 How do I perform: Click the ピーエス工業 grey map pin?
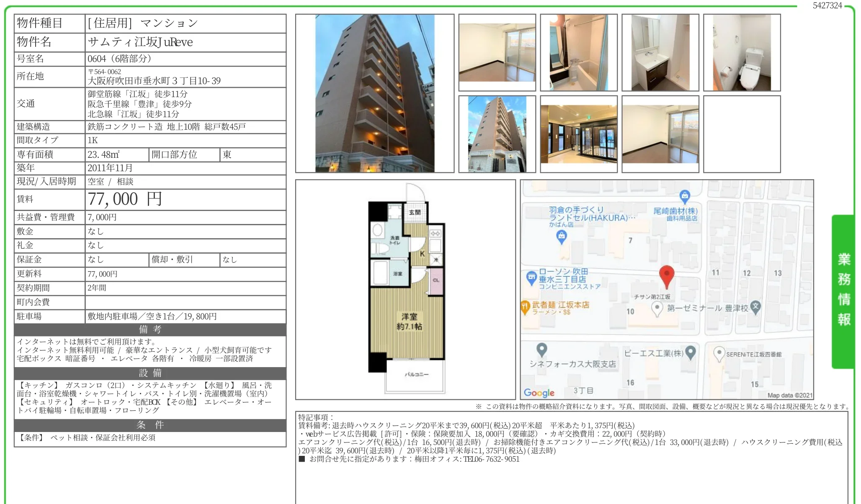point(691,352)
